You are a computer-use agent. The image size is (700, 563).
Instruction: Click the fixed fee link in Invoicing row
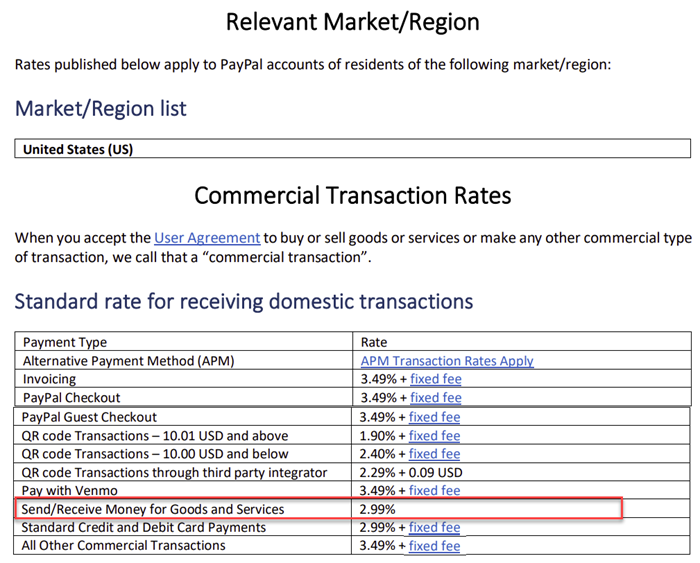click(436, 379)
